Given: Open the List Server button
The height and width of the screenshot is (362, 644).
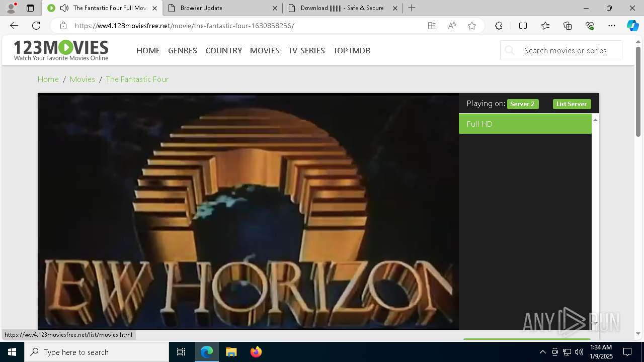Looking at the screenshot, I should [572, 104].
